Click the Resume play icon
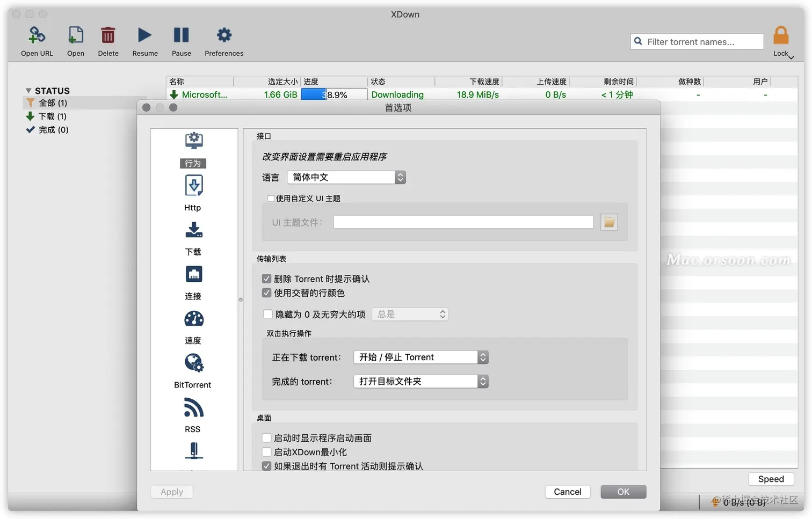812x519 pixels. tap(144, 35)
